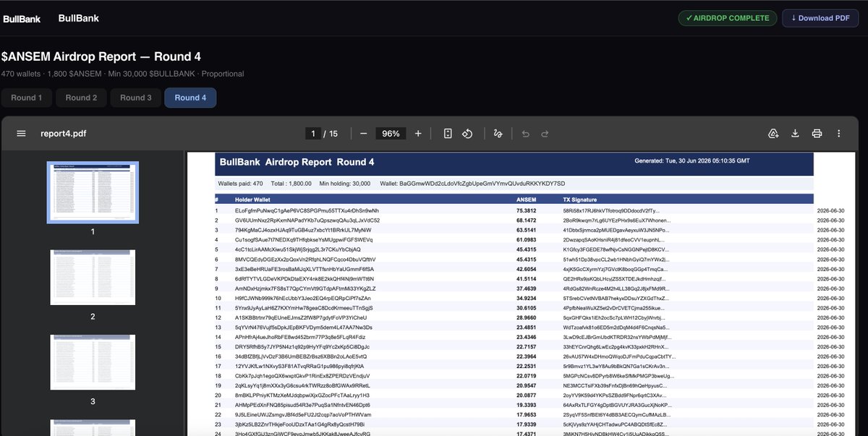Viewport: 868px width, 436px height.
Task: Select the Round 4 tab
Action: (190, 98)
